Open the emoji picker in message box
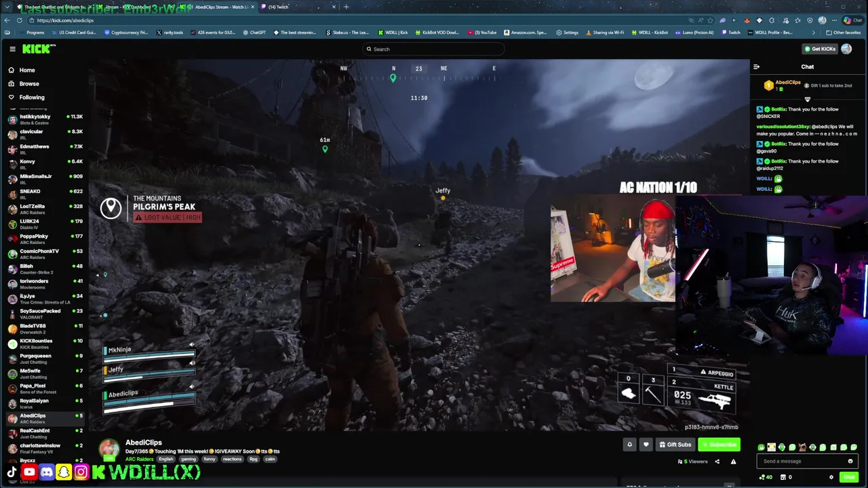The height and width of the screenshot is (488, 868). [x=850, y=462]
